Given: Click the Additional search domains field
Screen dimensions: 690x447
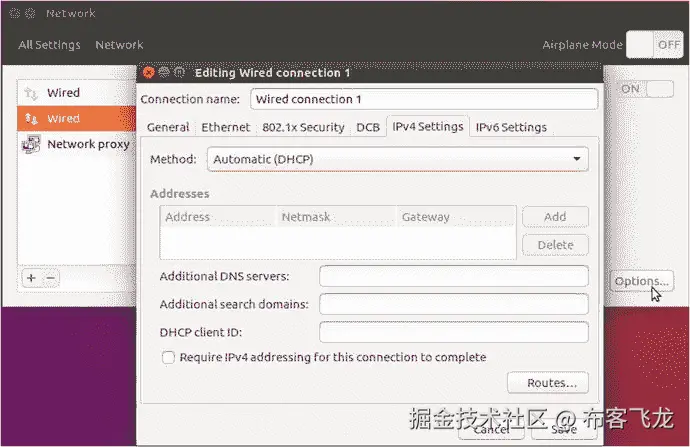Looking at the screenshot, I should point(454,304).
